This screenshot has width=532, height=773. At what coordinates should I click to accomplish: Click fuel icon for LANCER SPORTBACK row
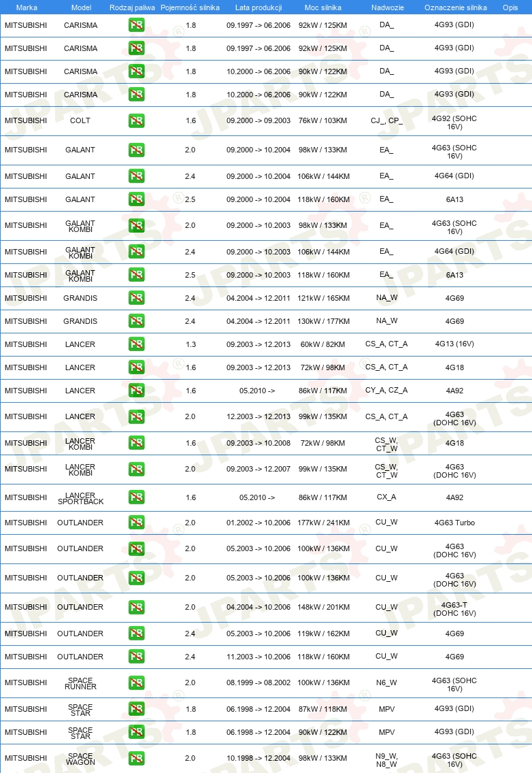(x=137, y=497)
